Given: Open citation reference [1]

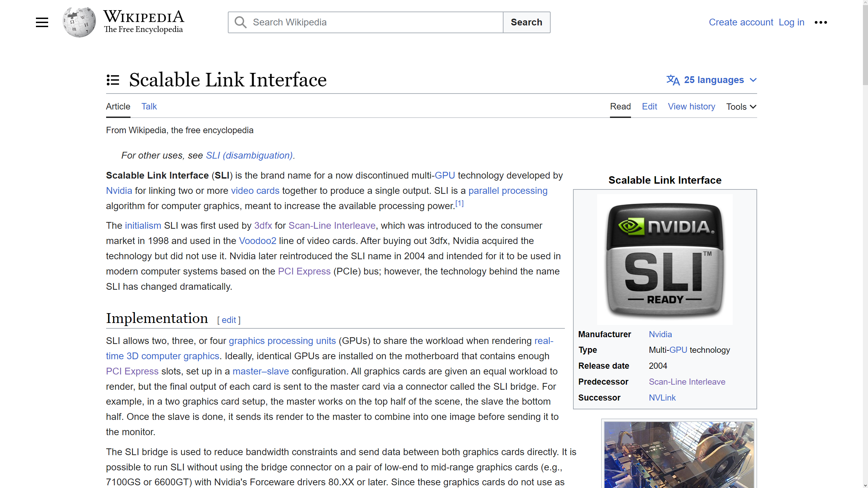Looking at the screenshot, I should tap(459, 204).
